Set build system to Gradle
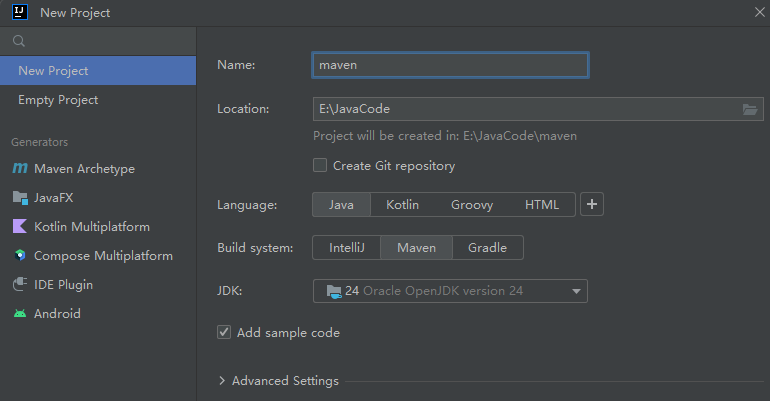The width and height of the screenshot is (770, 401). pyautogui.click(x=487, y=247)
